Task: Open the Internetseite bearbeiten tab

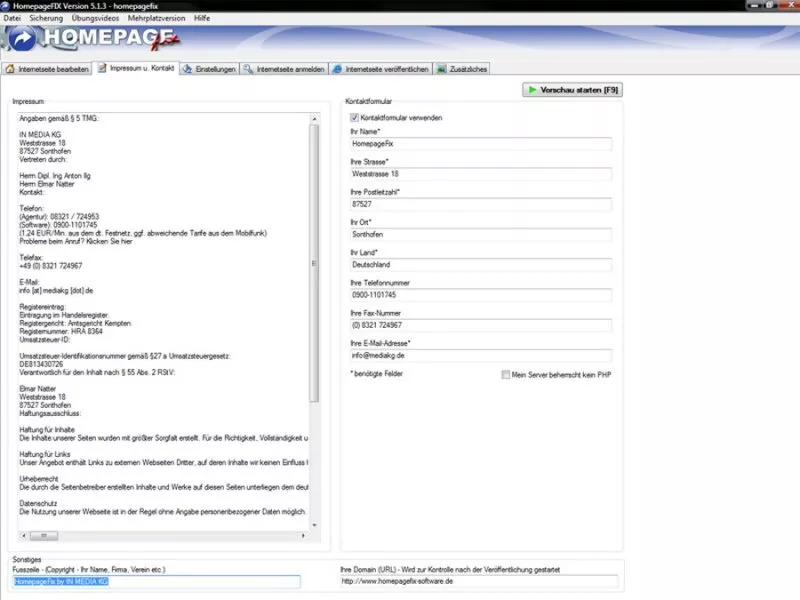Action: 49,69
